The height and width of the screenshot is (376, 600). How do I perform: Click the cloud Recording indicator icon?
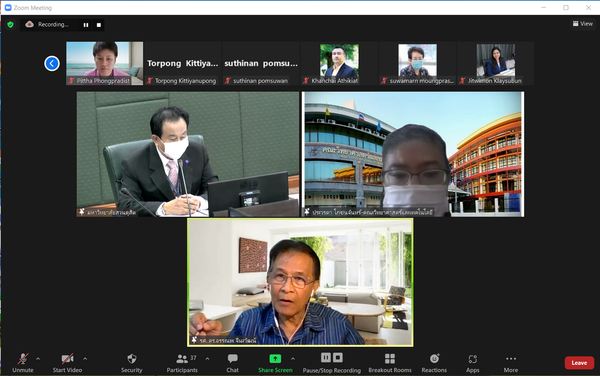coord(29,24)
